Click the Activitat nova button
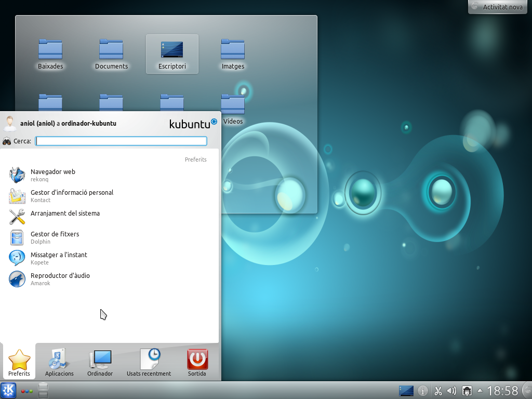 click(497, 7)
